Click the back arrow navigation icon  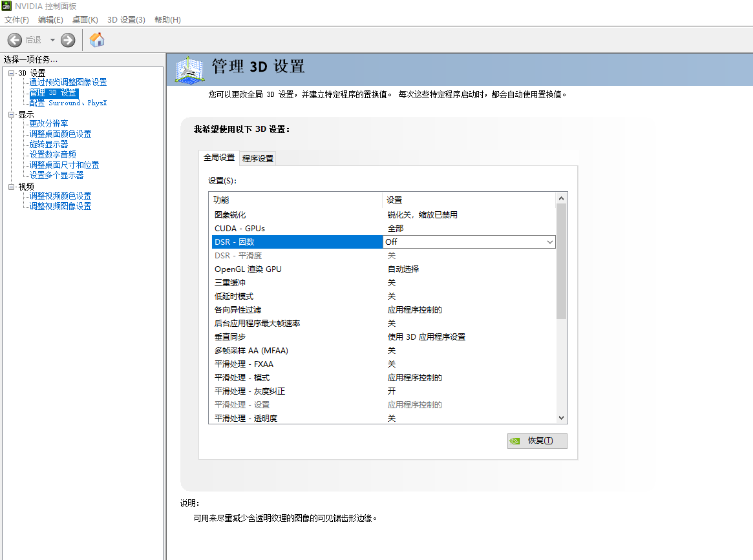[15, 40]
